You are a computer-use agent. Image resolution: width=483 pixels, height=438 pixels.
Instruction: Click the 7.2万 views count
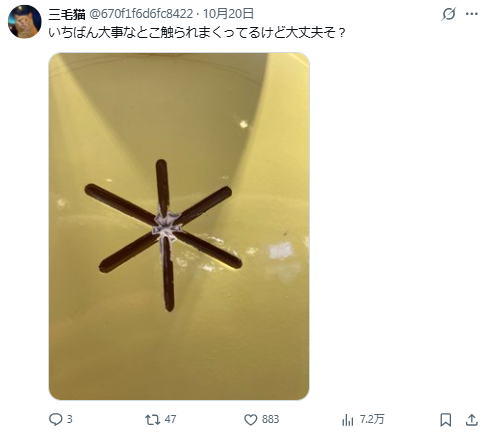pos(372,419)
